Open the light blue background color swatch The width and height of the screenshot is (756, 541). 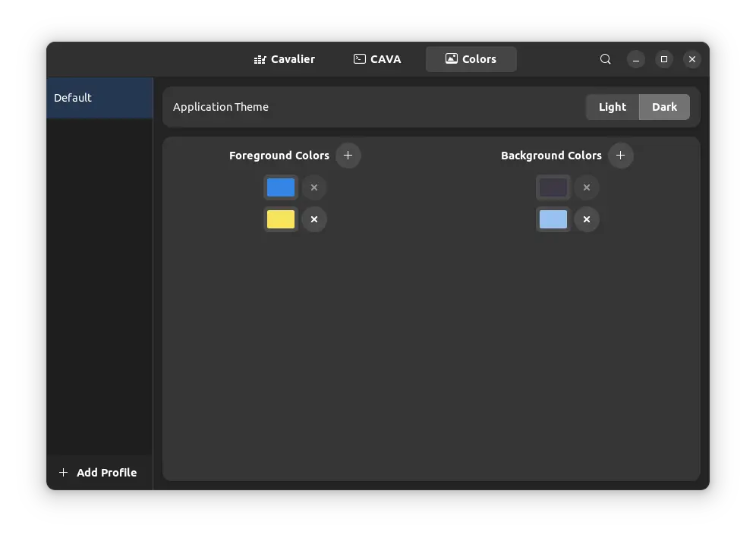pyautogui.click(x=553, y=219)
